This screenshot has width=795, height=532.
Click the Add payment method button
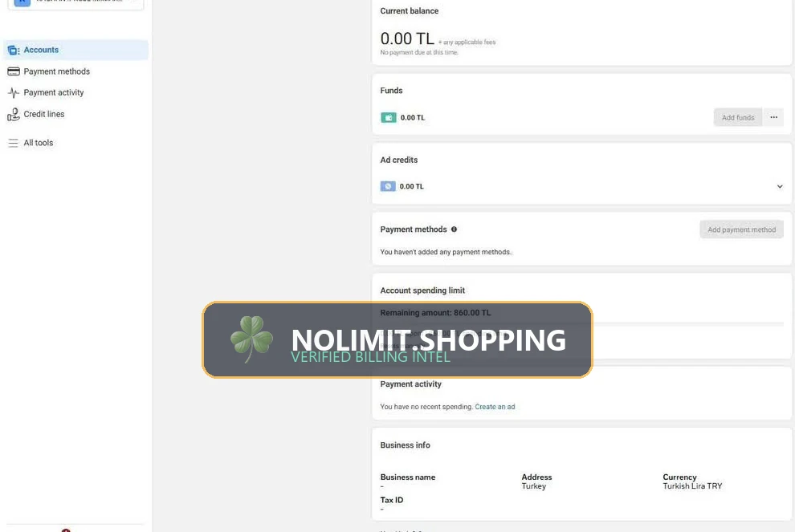point(742,229)
